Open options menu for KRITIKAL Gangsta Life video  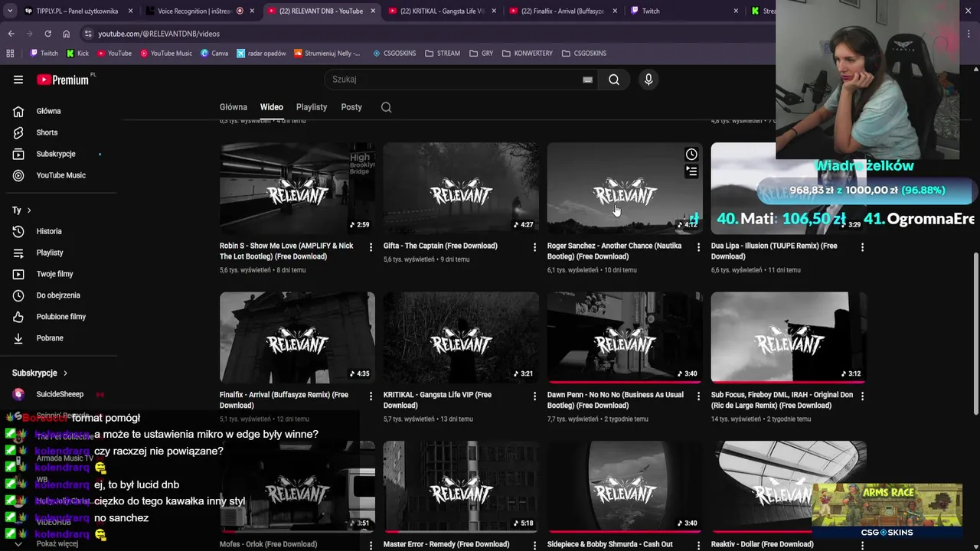534,396
